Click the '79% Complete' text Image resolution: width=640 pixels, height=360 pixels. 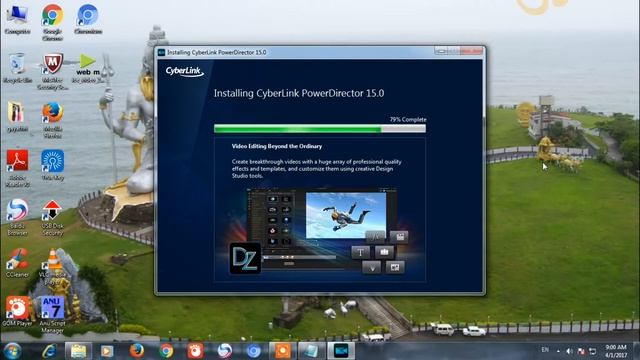point(408,120)
